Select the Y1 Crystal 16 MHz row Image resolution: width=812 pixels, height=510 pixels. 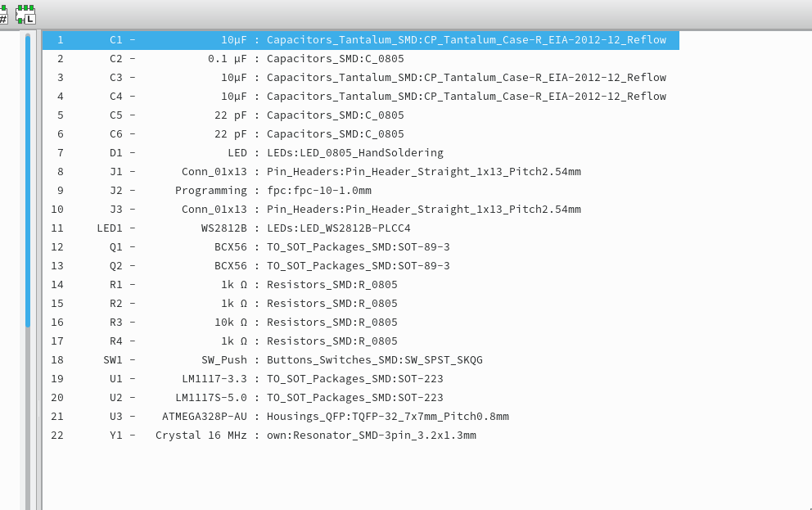tap(361, 436)
